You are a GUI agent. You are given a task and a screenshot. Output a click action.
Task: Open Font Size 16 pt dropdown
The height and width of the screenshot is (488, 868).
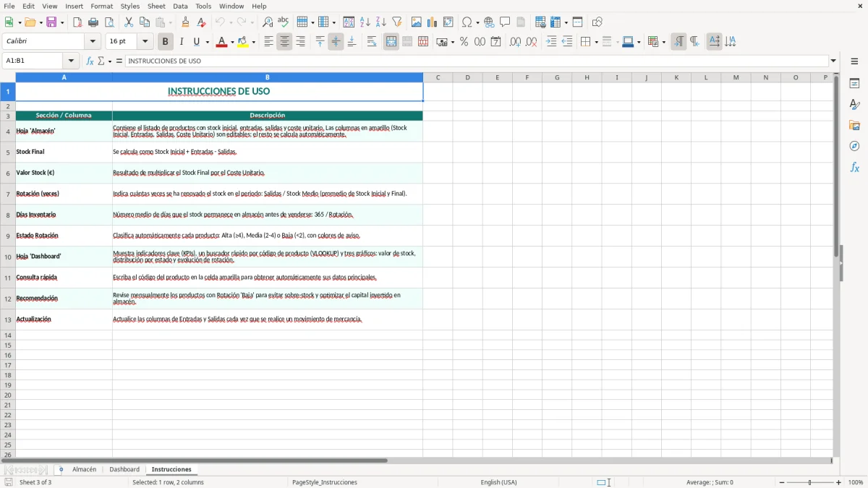tap(145, 42)
